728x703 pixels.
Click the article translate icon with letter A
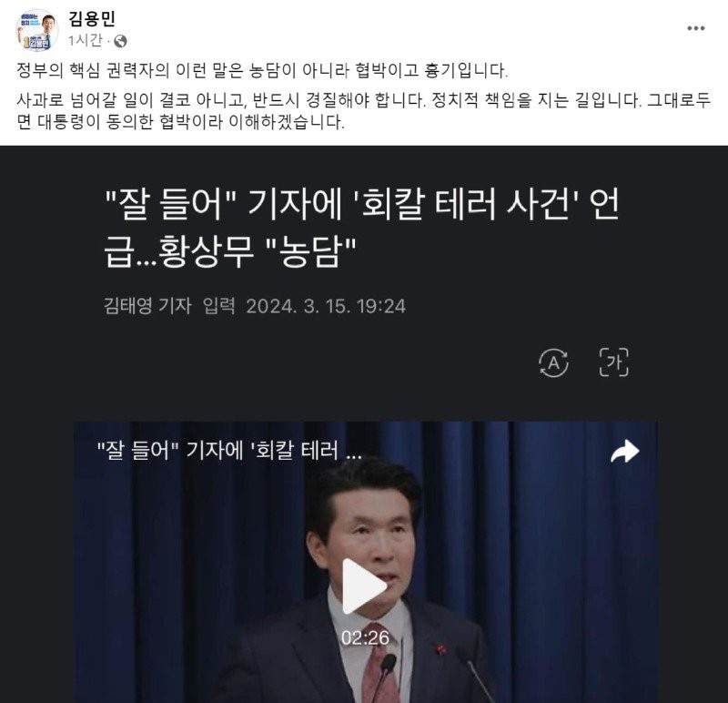[x=553, y=362]
